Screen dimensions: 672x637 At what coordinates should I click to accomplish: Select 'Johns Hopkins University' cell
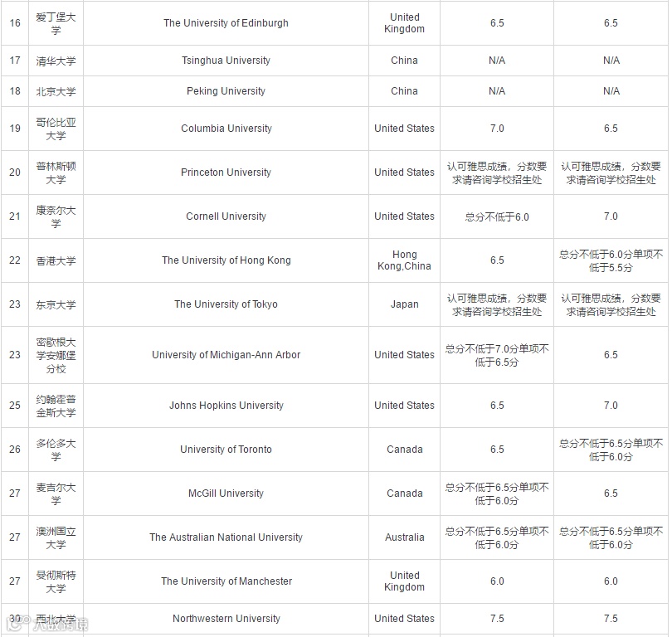pyautogui.click(x=226, y=406)
